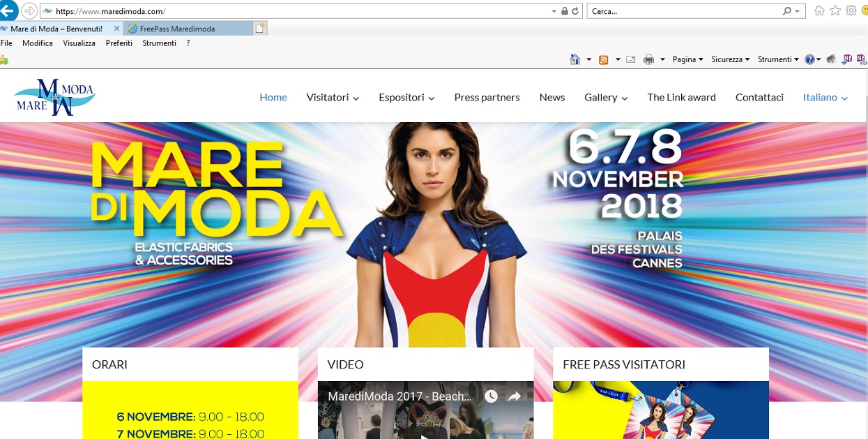
Task: Open the dropdown arrow beside Home page icon
Action: pos(589,59)
